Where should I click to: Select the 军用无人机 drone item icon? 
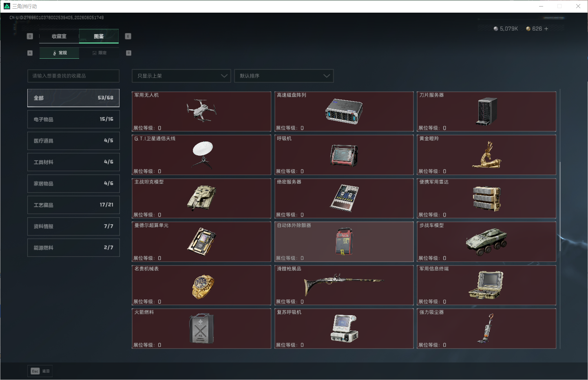(201, 110)
